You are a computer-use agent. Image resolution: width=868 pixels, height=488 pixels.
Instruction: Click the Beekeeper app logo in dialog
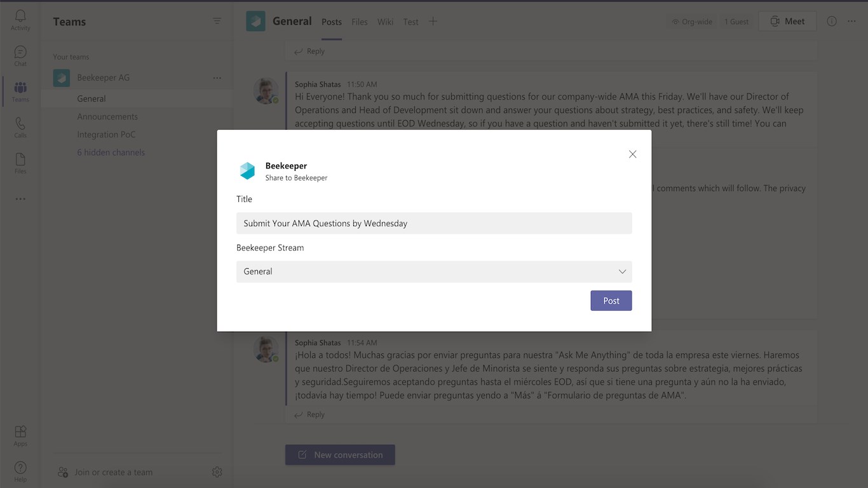[247, 170]
